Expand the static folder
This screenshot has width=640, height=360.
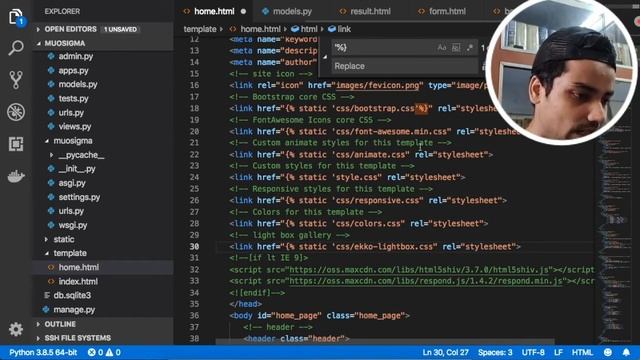point(47,239)
